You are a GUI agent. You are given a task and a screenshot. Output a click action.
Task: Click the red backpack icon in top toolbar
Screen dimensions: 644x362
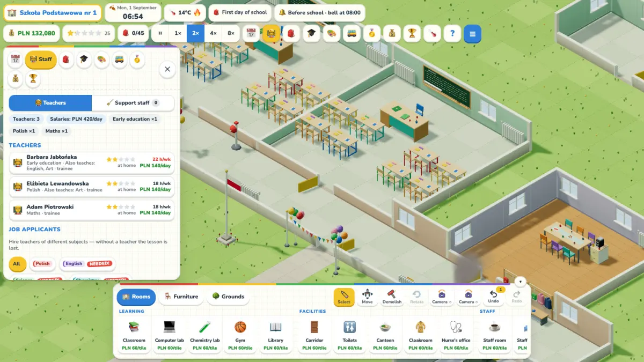[x=291, y=33]
